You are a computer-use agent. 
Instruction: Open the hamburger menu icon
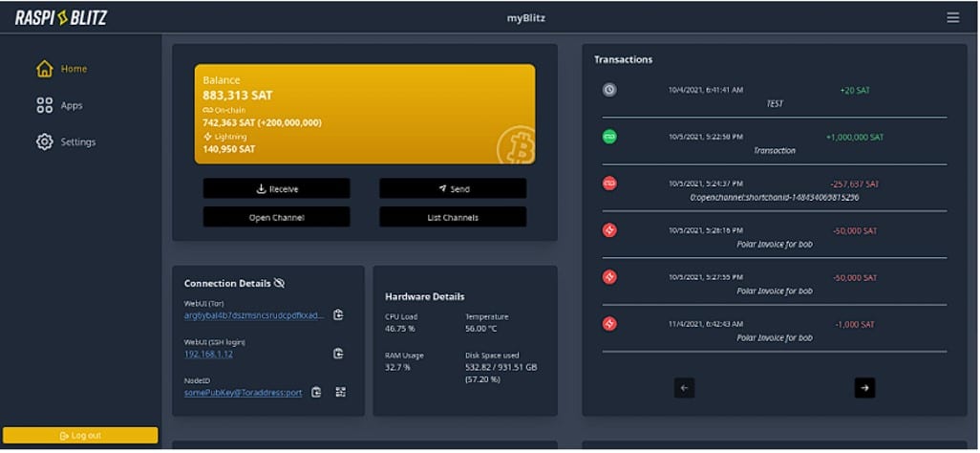coord(952,17)
